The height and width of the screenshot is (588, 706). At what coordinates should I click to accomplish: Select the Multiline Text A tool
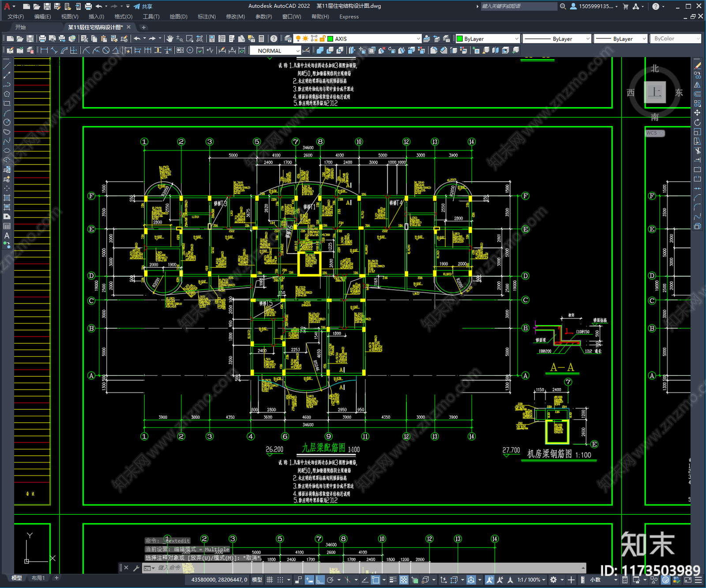tap(7, 236)
